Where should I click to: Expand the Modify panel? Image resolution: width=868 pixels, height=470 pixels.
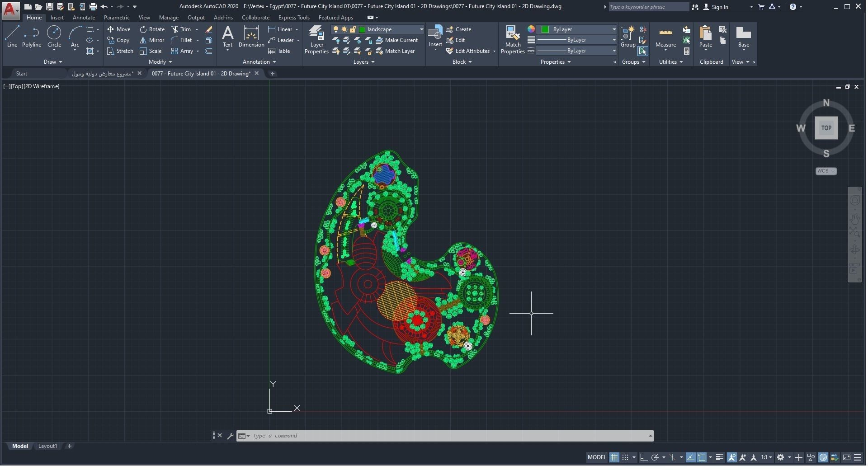(x=160, y=62)
